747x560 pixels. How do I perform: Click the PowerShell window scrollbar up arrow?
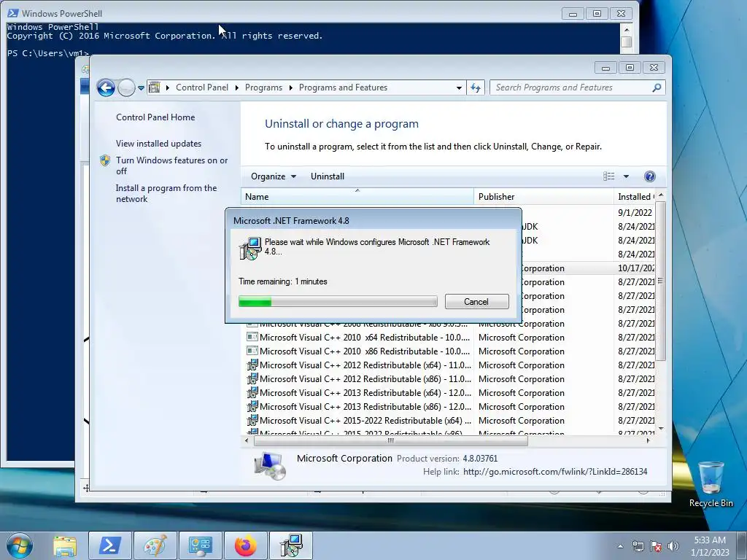(x=627, y=29)
